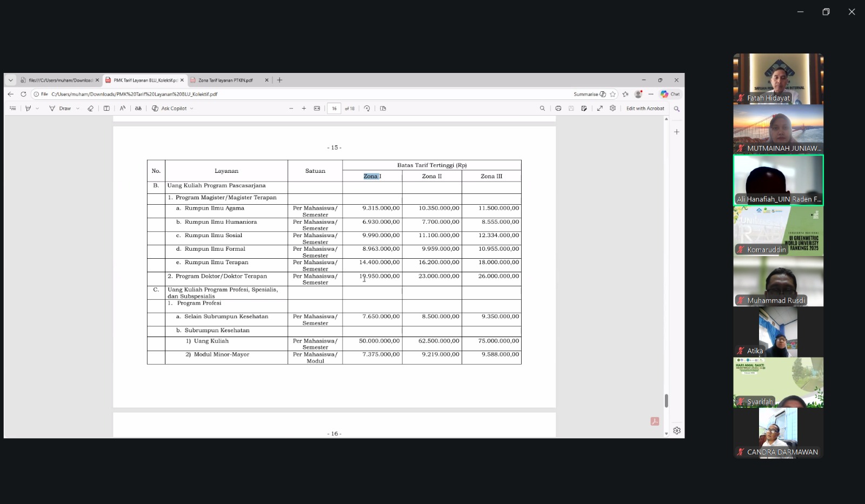Open the PDF settings gear icon
The height and width of the screenshot is (504, 865).
pos(613,109)
